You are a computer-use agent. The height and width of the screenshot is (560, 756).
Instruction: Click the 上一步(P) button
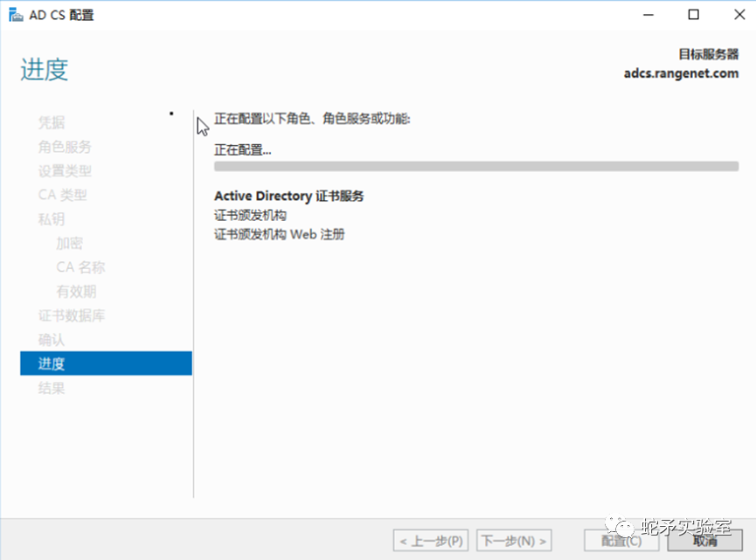pyautogui.click(x=431, y=541)
